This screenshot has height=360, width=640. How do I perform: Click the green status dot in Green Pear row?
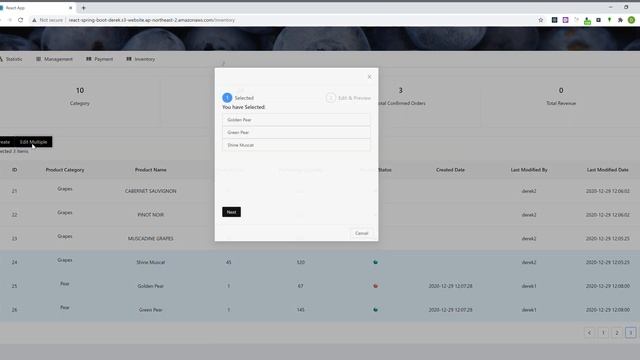[376, 310]
